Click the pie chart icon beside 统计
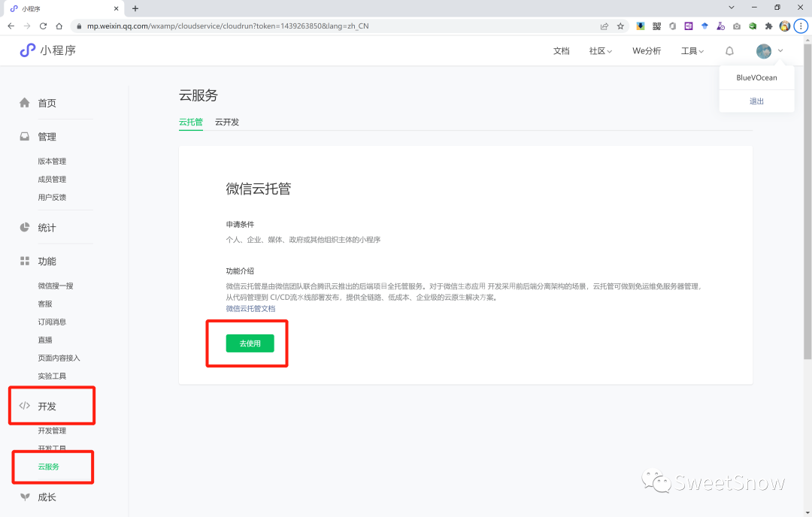The image size is (812, 517). 24,227
